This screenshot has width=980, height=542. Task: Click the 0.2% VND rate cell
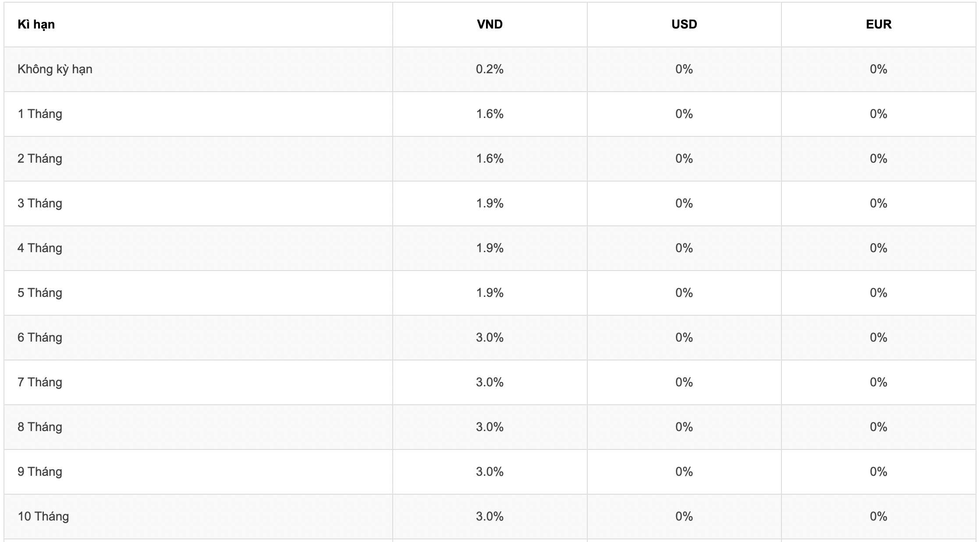pyautogui.click(x=490, y=69)
